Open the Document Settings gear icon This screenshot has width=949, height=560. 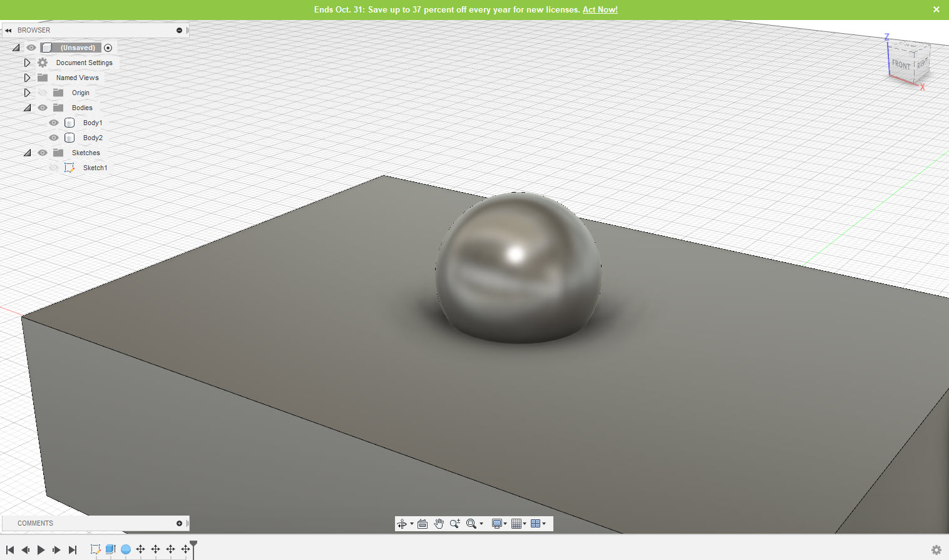[x=41, y=63]
